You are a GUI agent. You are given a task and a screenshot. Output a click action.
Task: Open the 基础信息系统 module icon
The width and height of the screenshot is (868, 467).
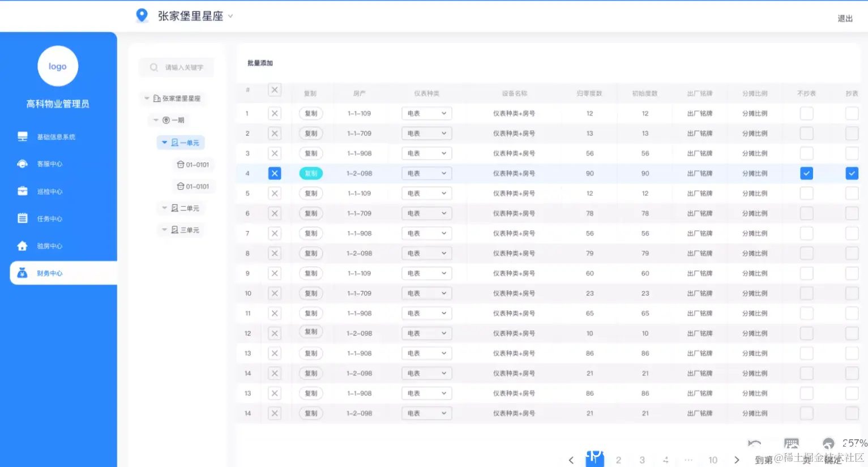pyautogui.click(x=23, y=136)
